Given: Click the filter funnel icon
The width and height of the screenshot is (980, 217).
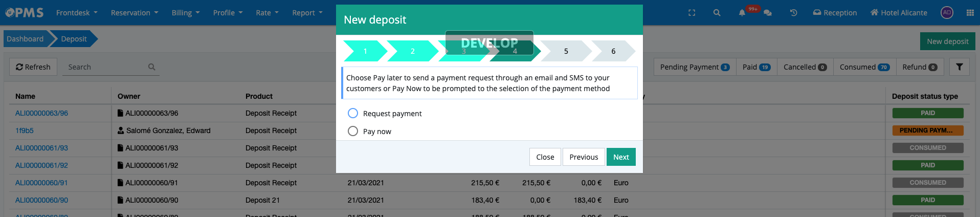Looking at the screenshot, I should click(x=959, y=67).
